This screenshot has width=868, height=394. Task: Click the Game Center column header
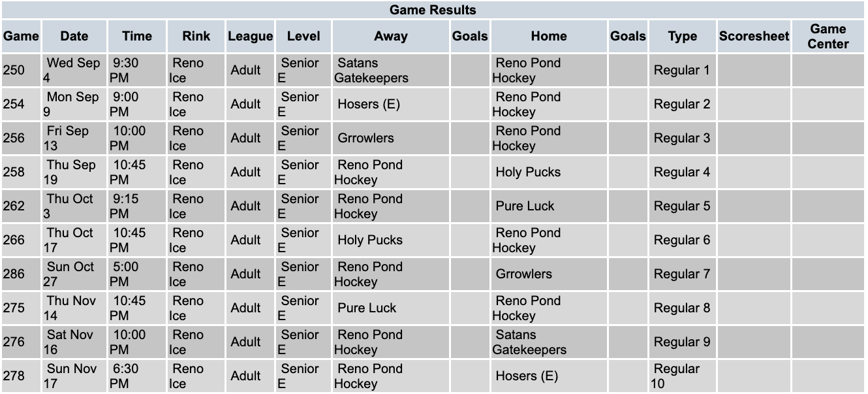pos(828,37)
